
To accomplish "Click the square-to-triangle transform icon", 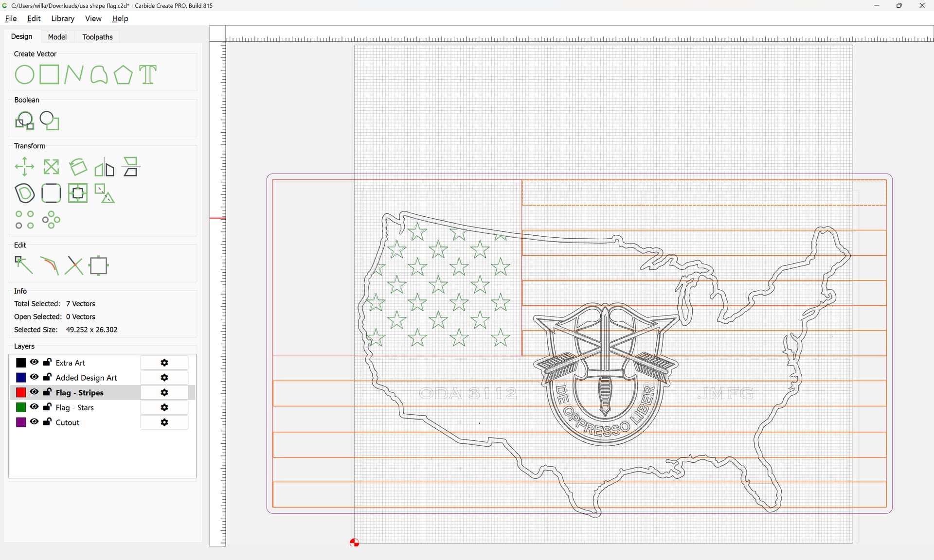I will [x=104, y=193].
